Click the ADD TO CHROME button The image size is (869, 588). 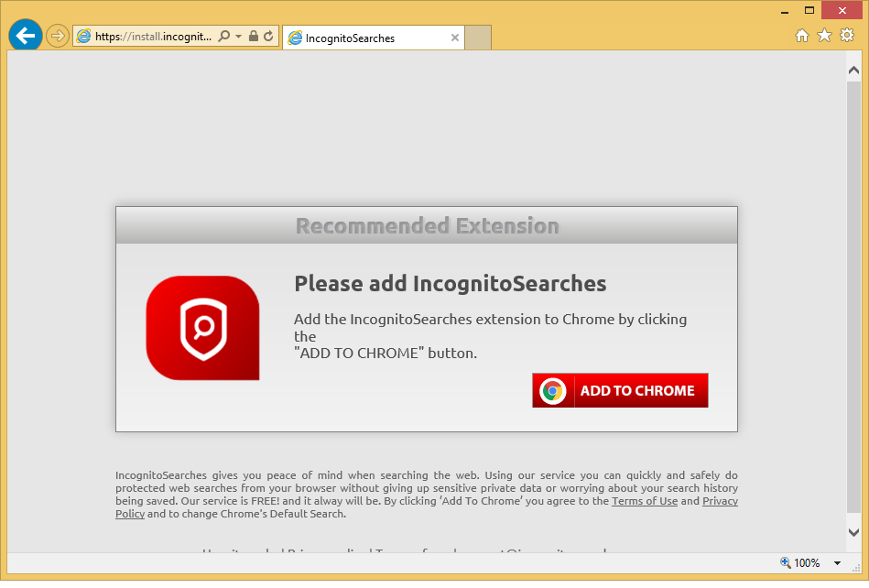(x=620, y=391)
